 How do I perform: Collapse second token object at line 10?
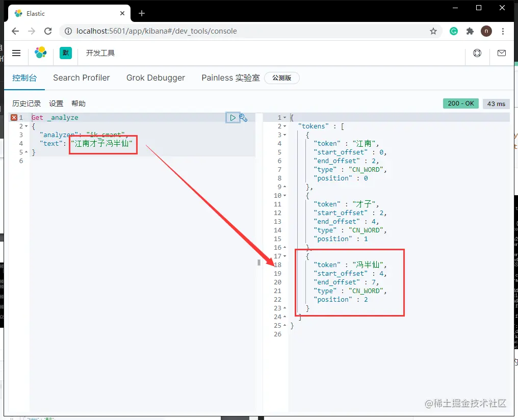pos(285,195)
